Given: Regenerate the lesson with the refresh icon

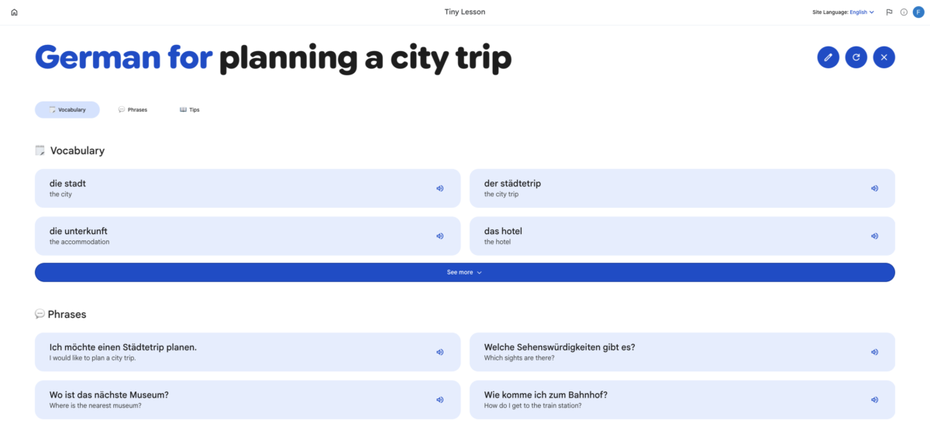Looking at the screenshot, I should click(856, 58).
